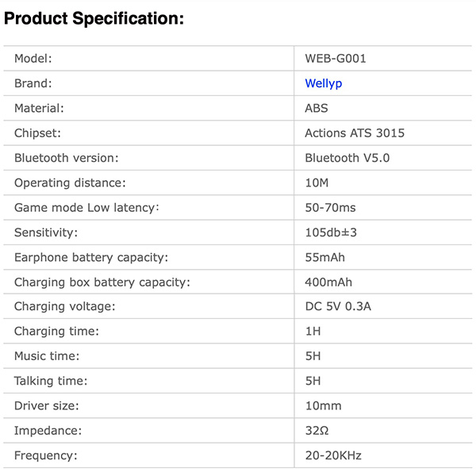
Task: Select the WEB-G001 model value
Action: coord(336,58)
